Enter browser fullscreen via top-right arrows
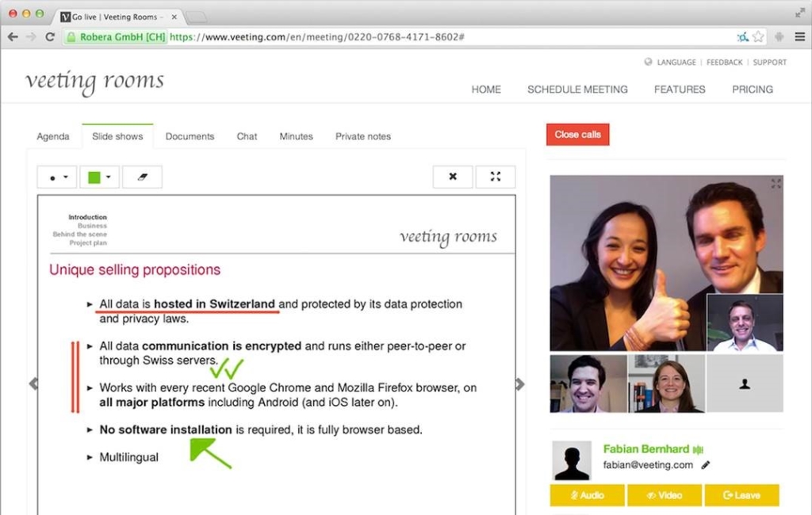812x515 pixels. point(800,13)
